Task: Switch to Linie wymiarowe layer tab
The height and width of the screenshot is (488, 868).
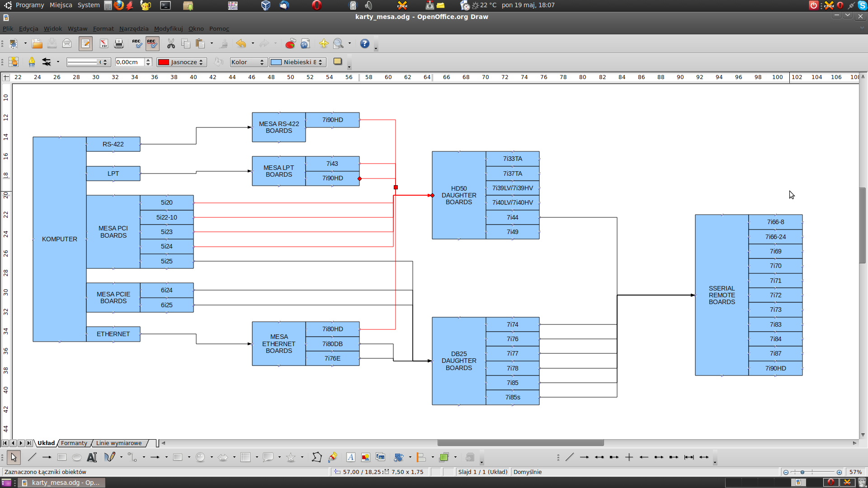Action: [119, 443]
